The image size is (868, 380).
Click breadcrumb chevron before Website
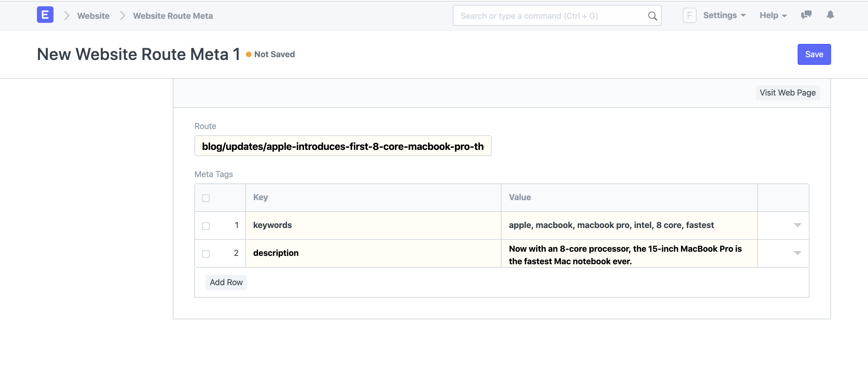point(67,16)
